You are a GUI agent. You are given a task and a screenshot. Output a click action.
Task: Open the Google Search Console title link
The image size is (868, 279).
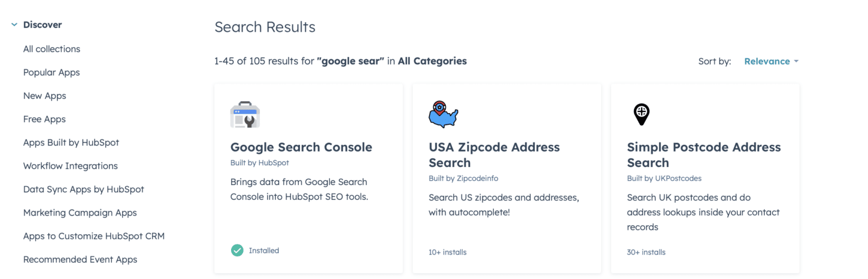point(301,147)
